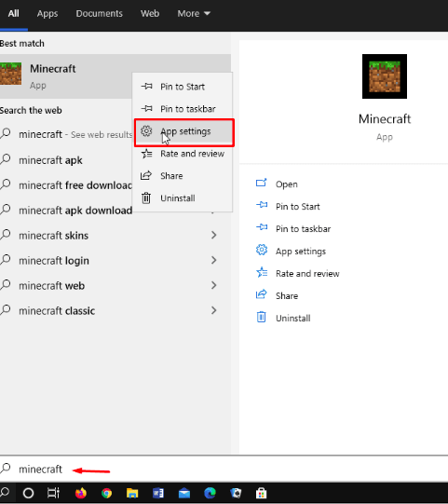Expand the minecraft classic suggestion arrow
448x504 pixels.
click(x=214, y=310)
